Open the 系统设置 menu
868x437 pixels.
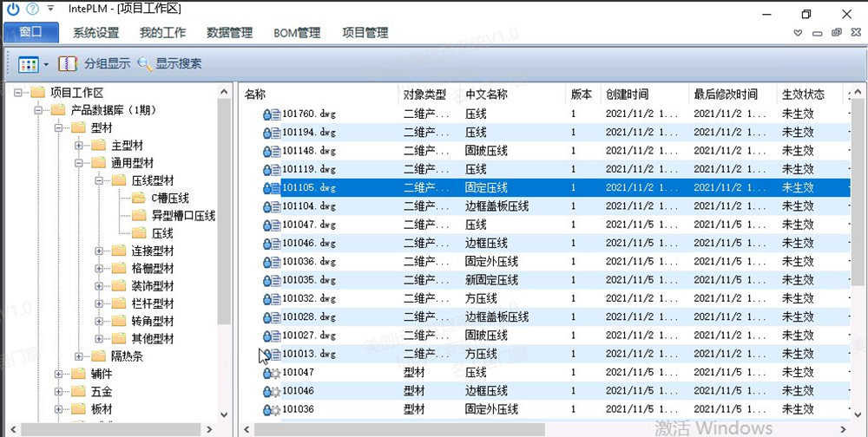tap(95, 33)
